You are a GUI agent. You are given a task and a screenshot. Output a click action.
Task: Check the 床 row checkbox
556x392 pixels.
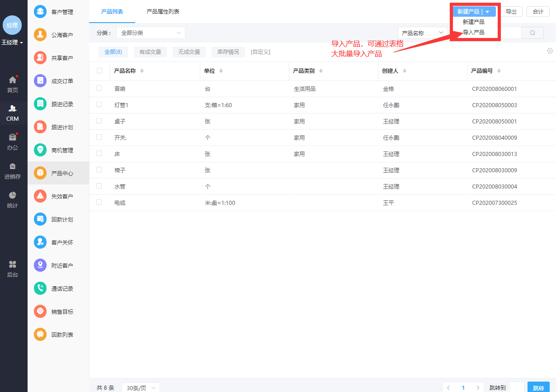(99, 153)
